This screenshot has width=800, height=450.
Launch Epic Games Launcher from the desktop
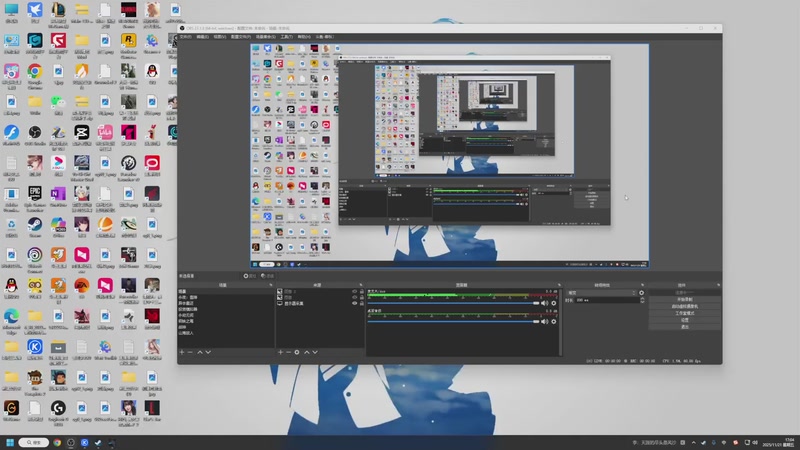click(35, 198)
